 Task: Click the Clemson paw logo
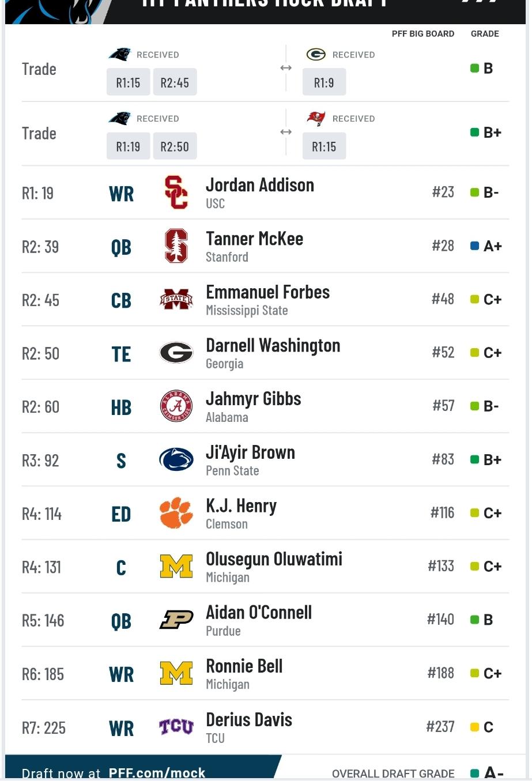pos(176,513)
